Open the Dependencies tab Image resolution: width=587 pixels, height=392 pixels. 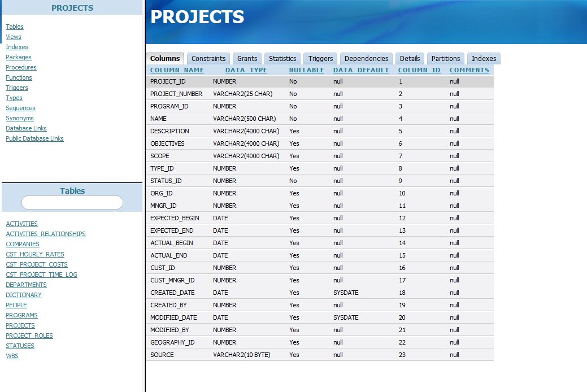(x=366, y=59)
